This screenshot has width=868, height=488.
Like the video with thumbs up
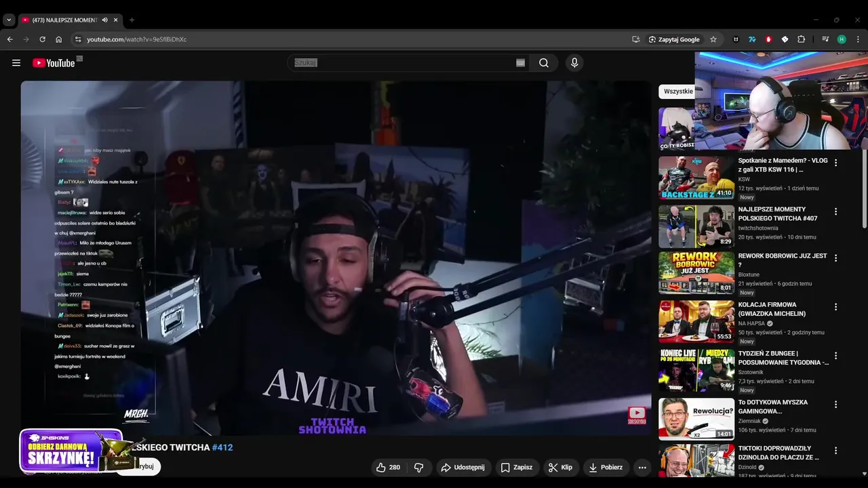click(x=389, y=467)
